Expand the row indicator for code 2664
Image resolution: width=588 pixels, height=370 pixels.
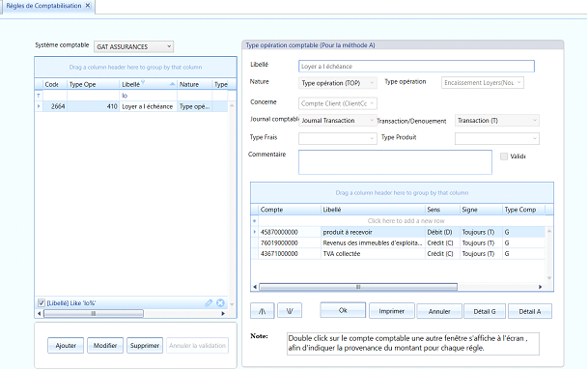pos(39,106)
